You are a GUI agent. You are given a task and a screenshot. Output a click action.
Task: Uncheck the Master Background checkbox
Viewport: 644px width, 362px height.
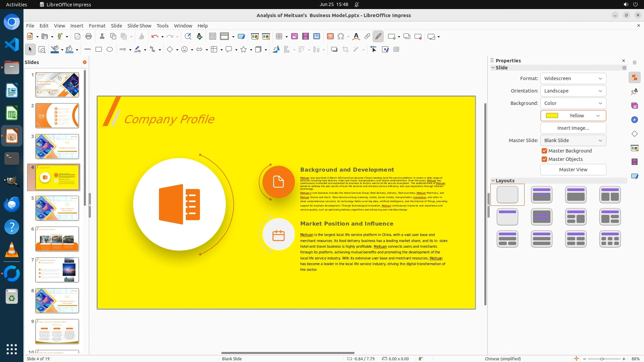pos(544,151)
